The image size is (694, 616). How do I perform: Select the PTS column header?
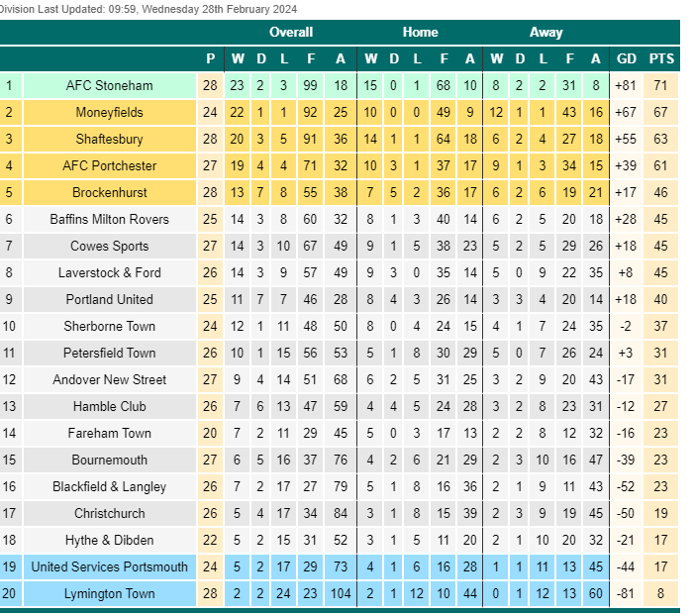tap(661, 58)
